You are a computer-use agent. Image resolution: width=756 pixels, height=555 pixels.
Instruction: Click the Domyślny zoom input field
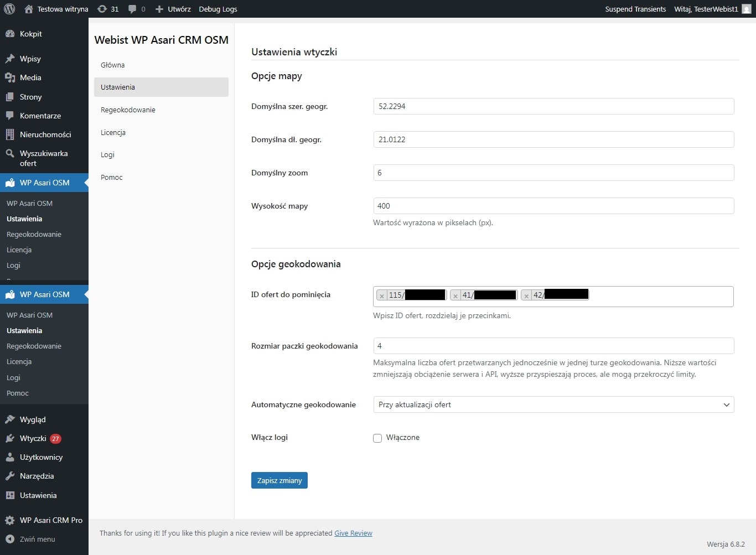tap(553, 173)
